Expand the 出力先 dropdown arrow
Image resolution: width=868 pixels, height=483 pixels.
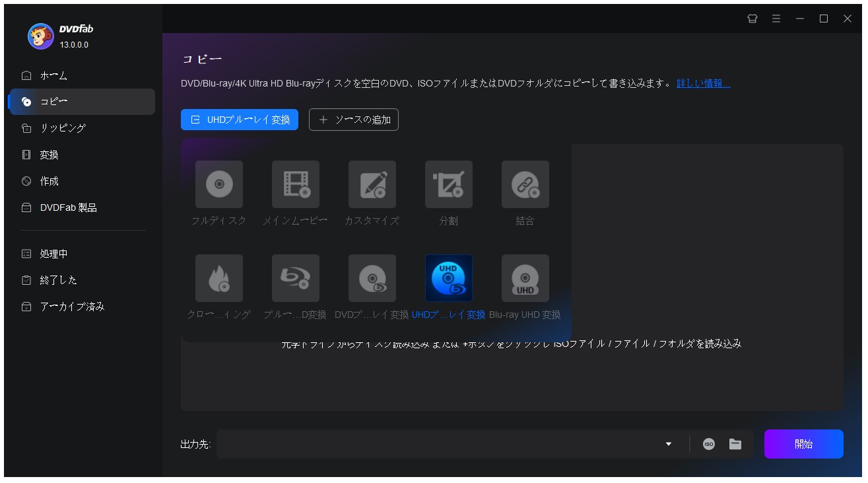pyautogui.click(x=669, y=444)
